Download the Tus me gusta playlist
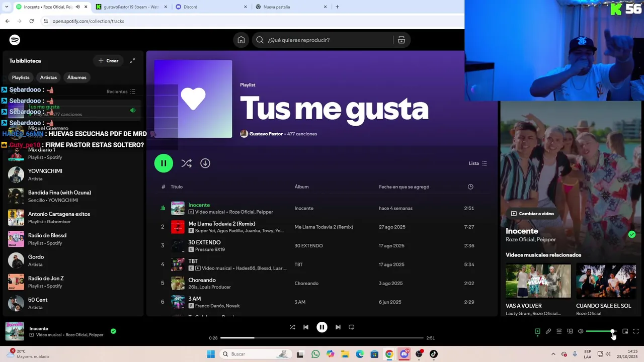 (x=205, y=163)
